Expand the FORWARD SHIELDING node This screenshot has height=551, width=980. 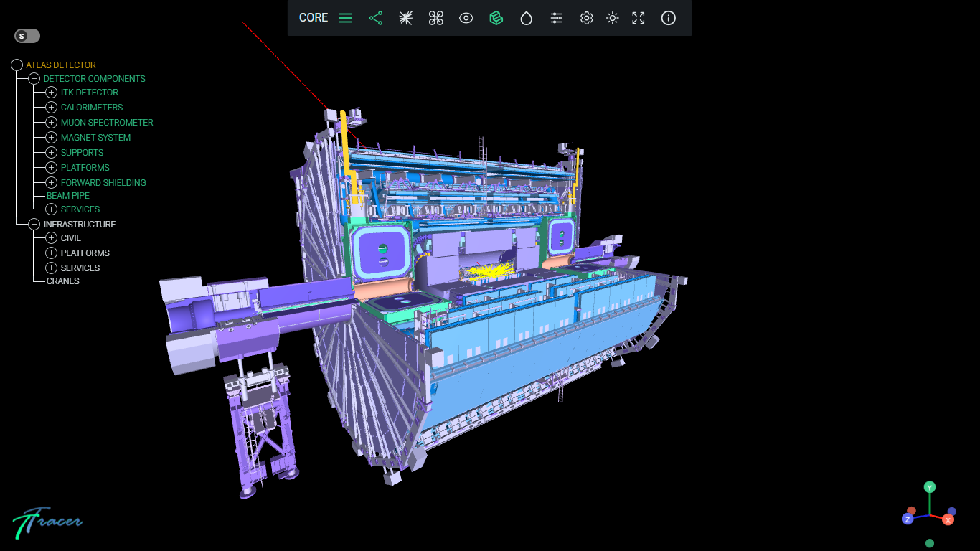click(x=51, y=183)
